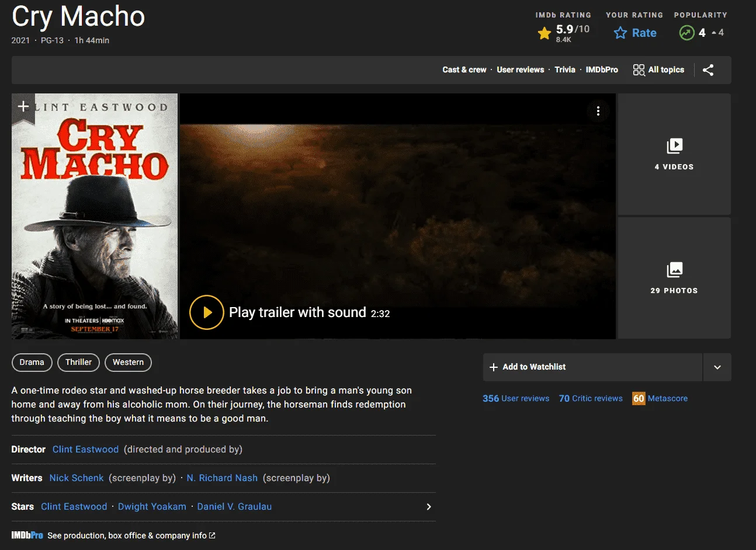Open the All topics grid icon

(x=639, y=70)
